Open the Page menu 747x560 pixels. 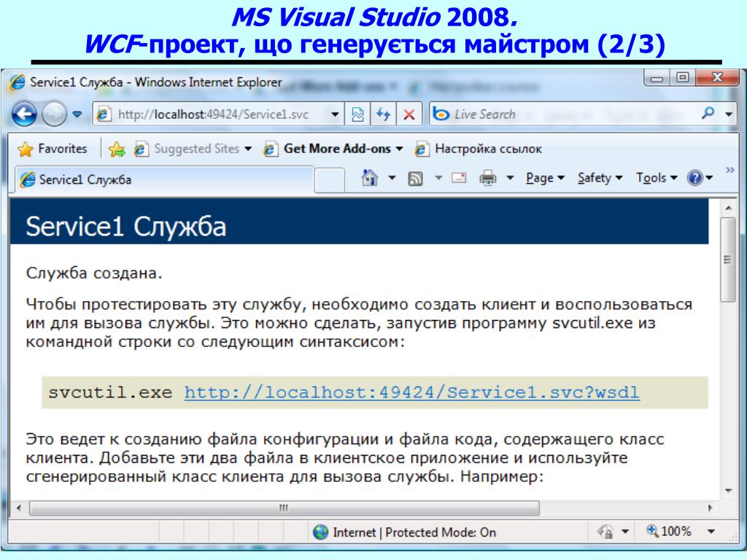pos(545,178)
